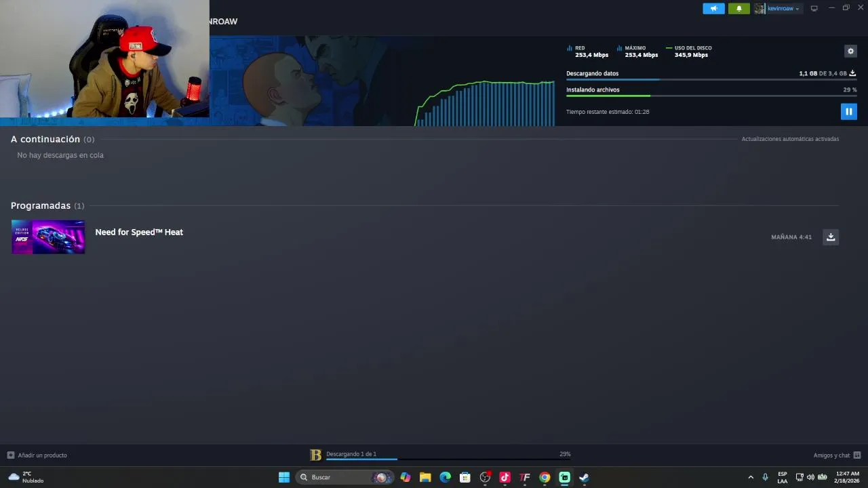Click Actualizaciones automáticas activadas text
The width and height of the screenshot is (868, 488).
[x=790, y=139]
